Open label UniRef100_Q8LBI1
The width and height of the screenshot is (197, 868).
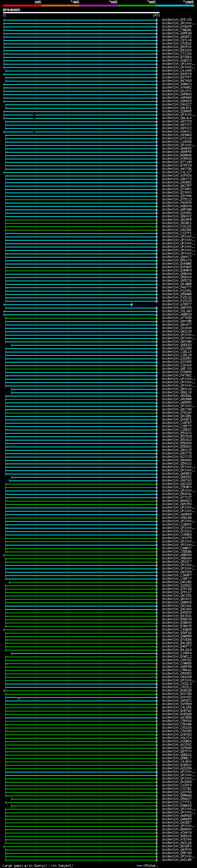177,108
